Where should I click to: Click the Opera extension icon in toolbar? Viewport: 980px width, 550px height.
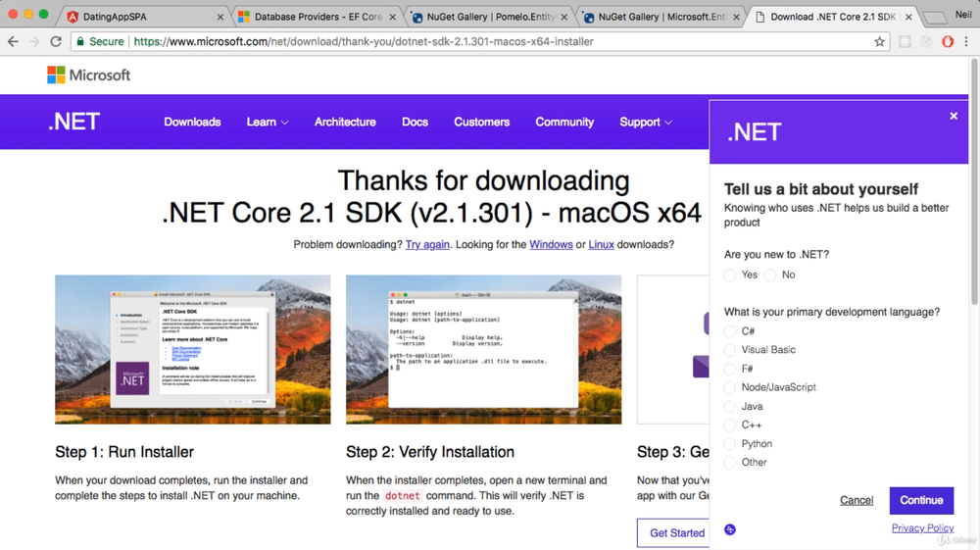(948, 42)
